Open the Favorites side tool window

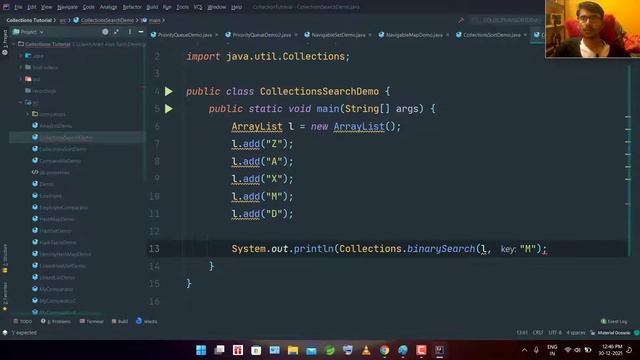[5, 297]
